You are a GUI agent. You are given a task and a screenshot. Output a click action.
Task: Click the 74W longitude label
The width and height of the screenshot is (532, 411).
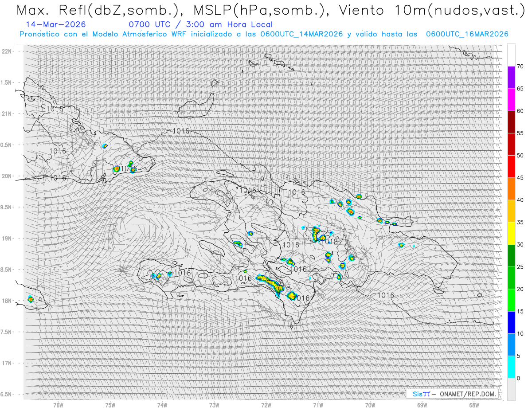[x=162, y=405]
